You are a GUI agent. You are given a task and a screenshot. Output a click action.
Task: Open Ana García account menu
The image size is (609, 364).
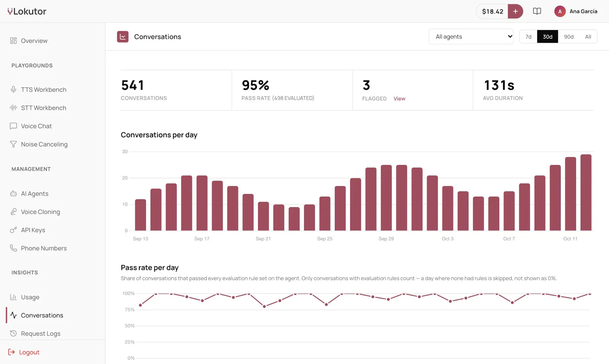click(x=576, y=11)
